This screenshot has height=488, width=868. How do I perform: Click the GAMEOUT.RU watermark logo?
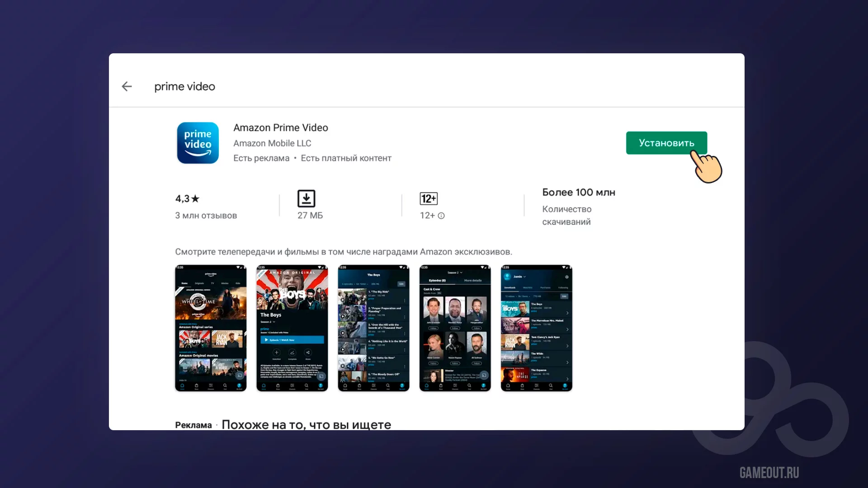(x=769, y=473)
